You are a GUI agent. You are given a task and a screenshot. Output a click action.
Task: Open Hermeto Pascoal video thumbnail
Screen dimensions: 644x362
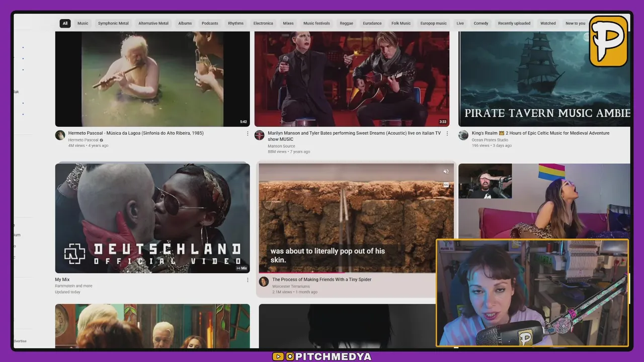point(152,79)
